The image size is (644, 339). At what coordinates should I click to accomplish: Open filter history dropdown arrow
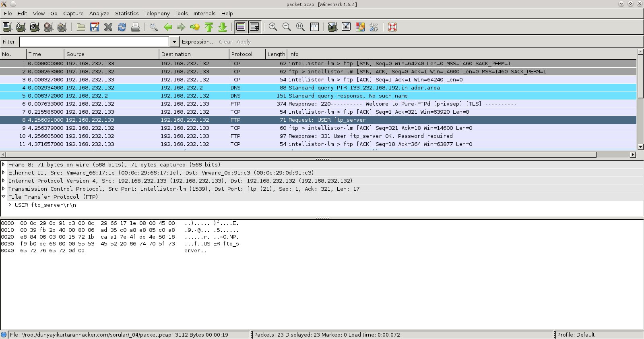tap(174, 42)
